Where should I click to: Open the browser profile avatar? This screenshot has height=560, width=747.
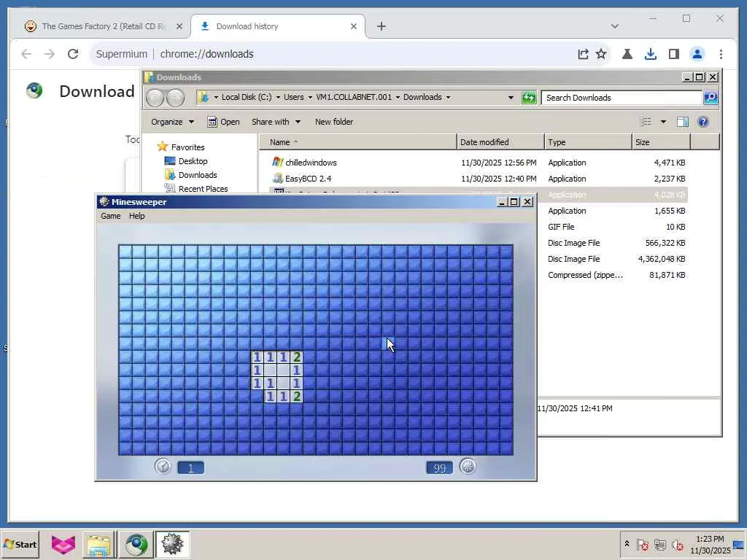[x=697, y=54]
